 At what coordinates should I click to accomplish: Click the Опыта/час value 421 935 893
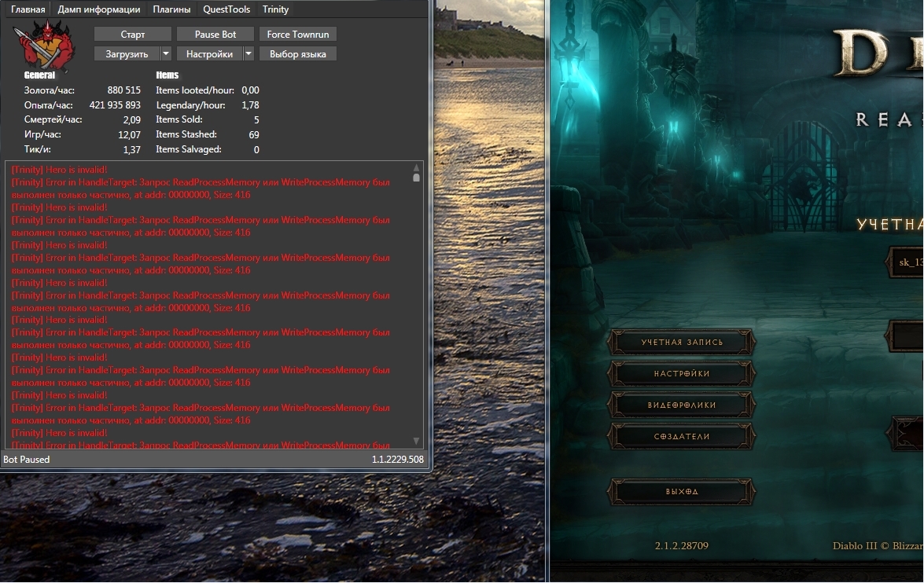pyautogui.click(x=115, y=104)
